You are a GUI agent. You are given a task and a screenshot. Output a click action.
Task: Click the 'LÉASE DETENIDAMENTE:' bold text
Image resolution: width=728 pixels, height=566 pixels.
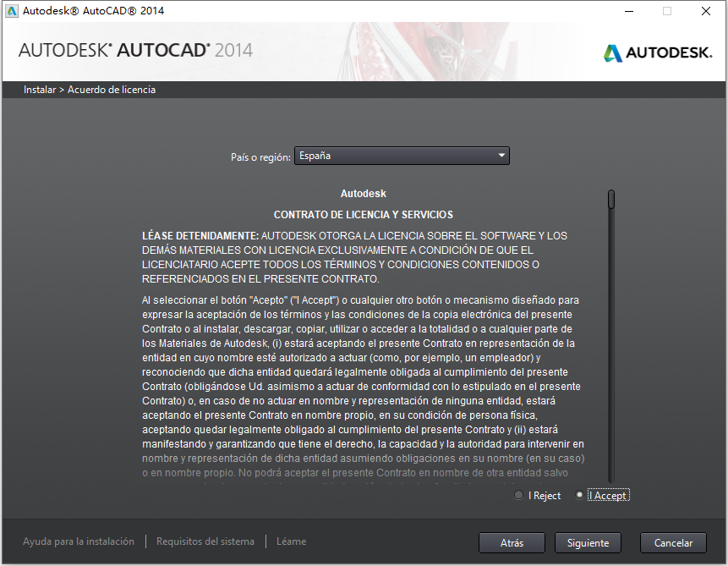(x=200, y=235)
